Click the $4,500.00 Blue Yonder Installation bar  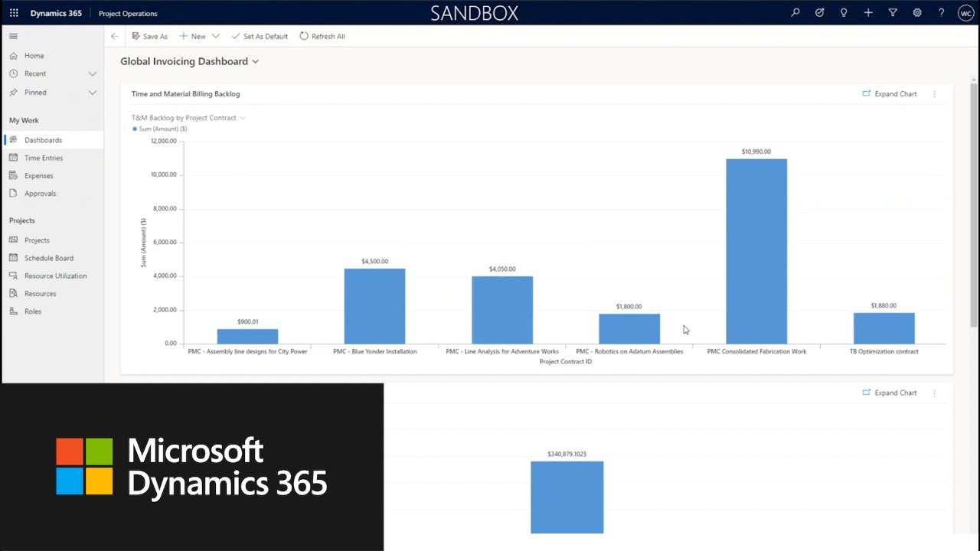374,306
